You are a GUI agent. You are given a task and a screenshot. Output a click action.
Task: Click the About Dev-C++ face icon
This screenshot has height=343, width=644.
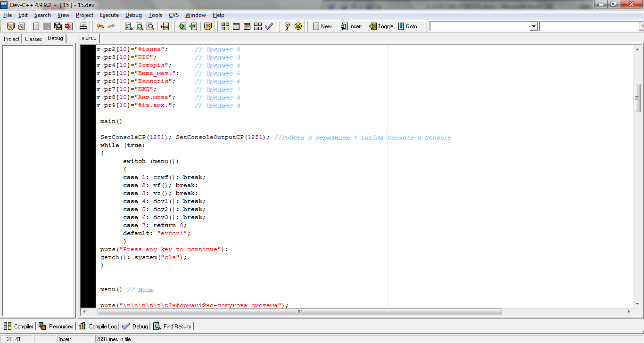click(298, 26)
